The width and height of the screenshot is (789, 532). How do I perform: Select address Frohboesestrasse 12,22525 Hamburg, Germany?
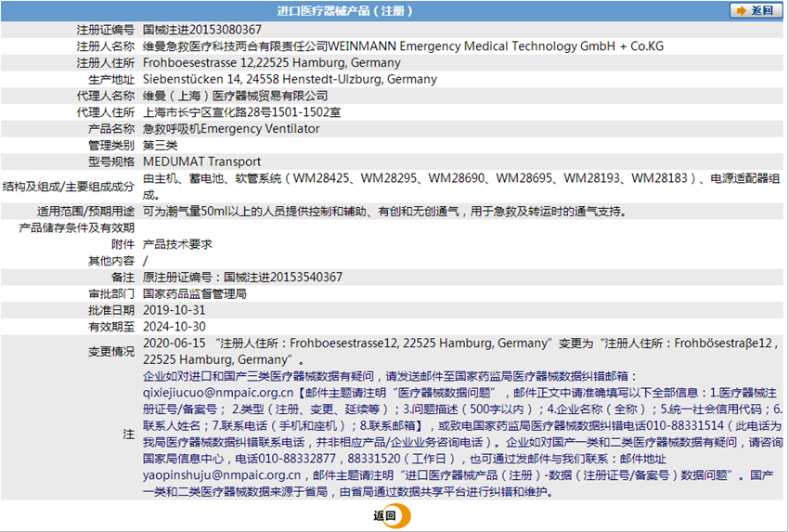point(272,63)
